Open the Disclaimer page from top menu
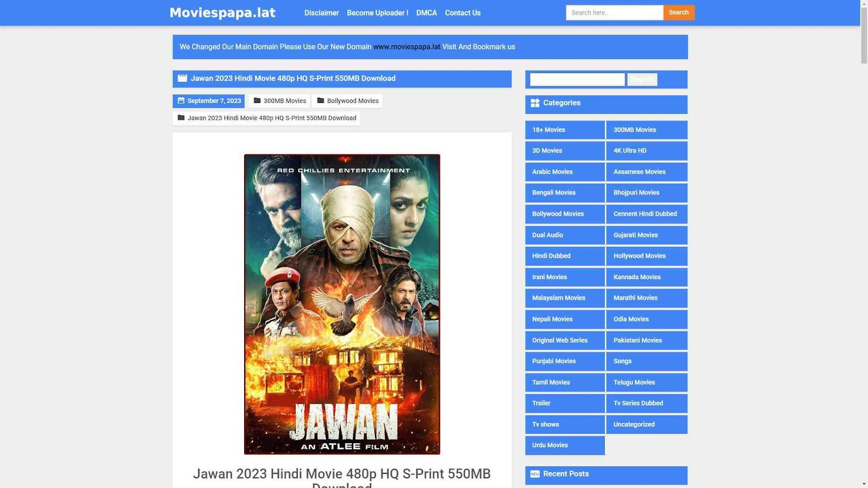This screenshot has width=868, height=488. pos(321,12)
